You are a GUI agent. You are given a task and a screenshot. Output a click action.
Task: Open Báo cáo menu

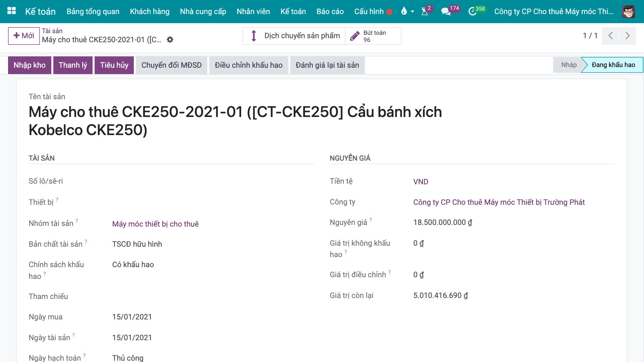click(330, 11)
